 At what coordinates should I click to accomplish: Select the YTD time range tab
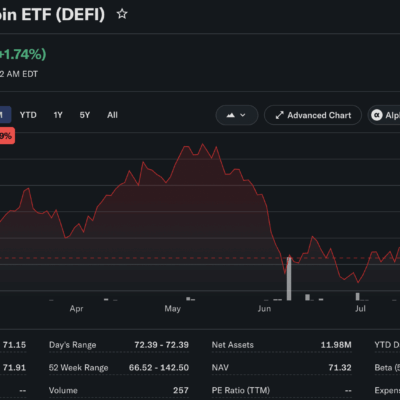(28, 115)
